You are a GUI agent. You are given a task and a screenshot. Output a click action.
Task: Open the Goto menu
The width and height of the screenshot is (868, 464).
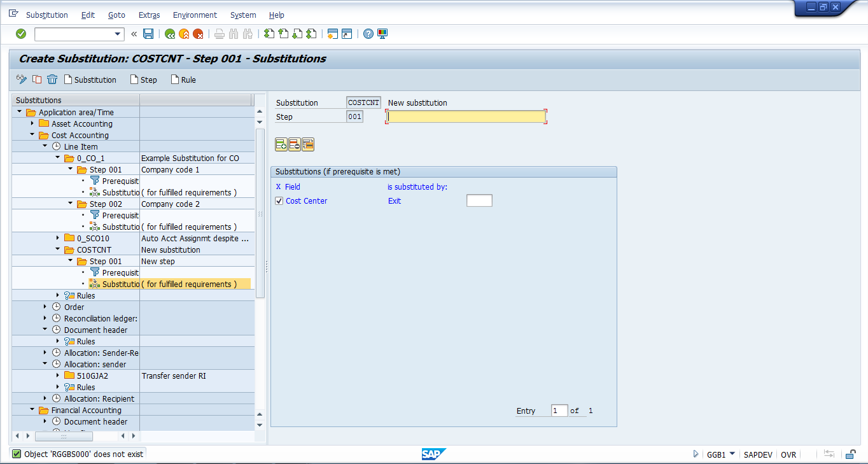[x=116, y=15]
